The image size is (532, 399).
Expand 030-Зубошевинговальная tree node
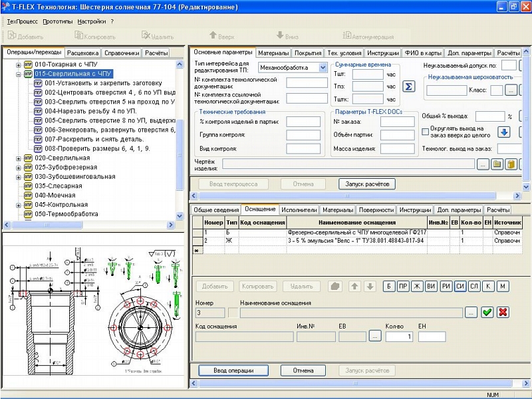point(19,177)
